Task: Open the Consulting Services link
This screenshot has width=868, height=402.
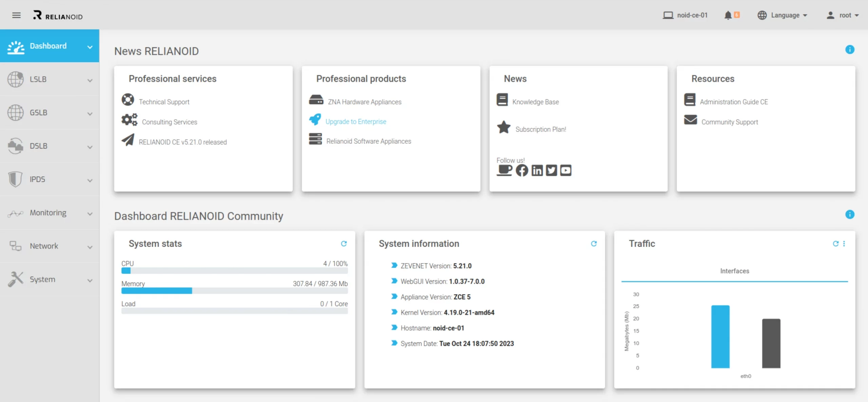Action: (x=170, y=122)
